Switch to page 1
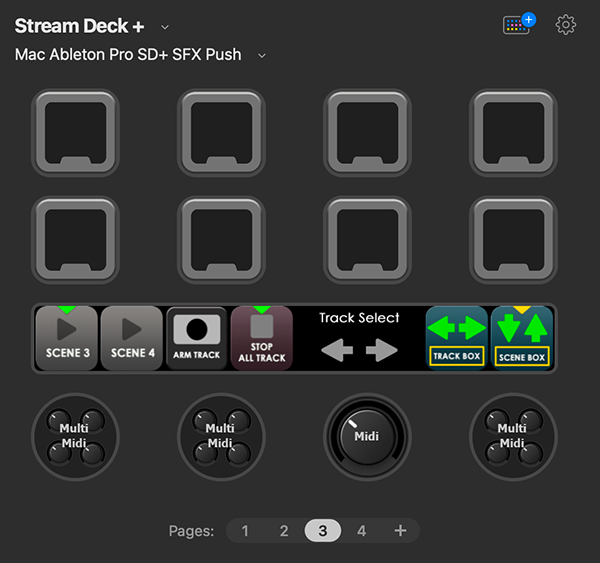 click(x=245, y=531)
